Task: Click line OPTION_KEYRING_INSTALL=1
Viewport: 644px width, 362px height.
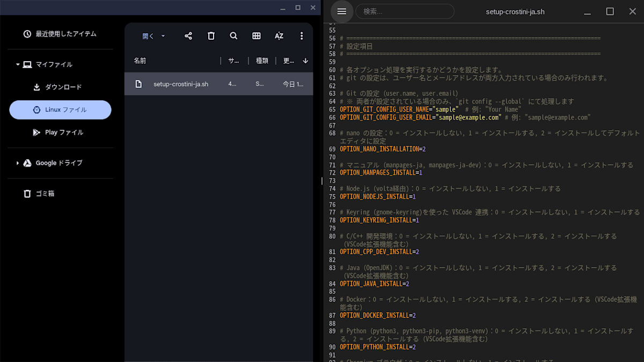Action: tap(379, 220)
